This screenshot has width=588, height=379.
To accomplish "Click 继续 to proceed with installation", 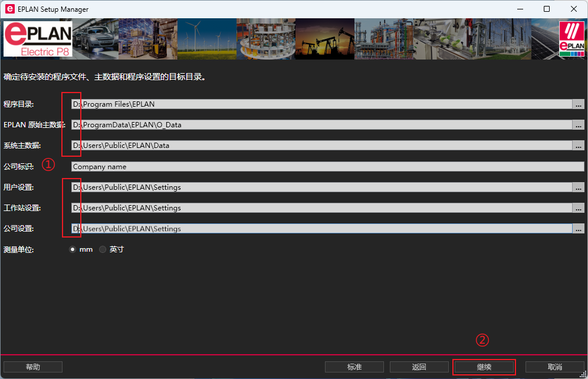I will pyautogui.click(x=484, y=367).
